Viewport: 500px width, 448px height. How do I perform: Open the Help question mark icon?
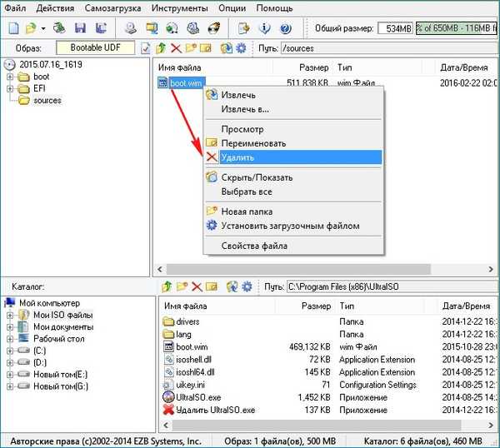pyautogui.click(x=286, y=29)
